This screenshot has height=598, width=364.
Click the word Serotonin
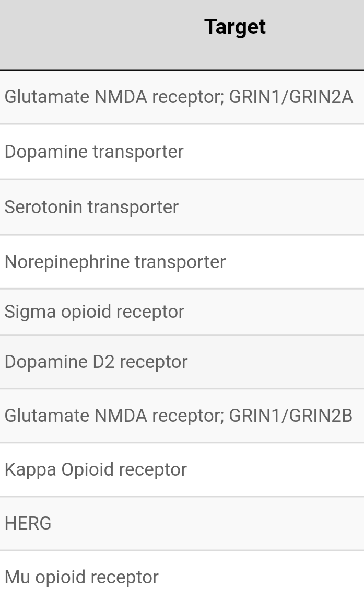click(x=43, y=207)
